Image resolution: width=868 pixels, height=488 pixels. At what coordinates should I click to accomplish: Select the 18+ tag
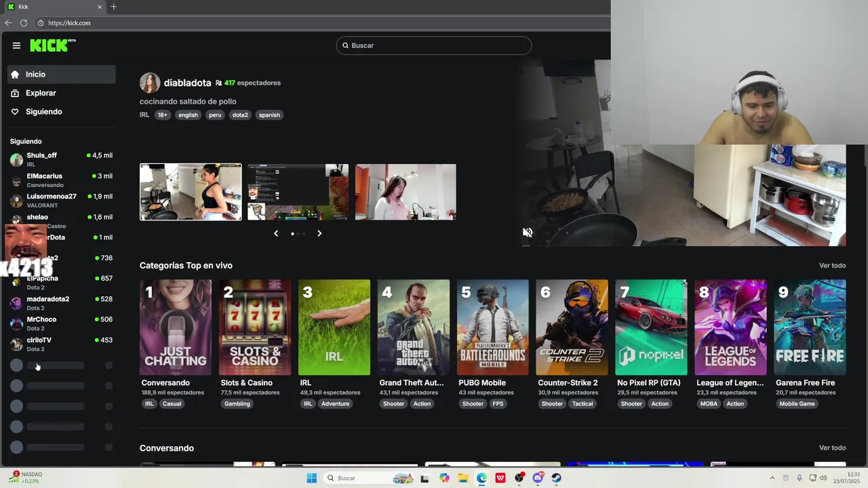[x=162, y=115]
